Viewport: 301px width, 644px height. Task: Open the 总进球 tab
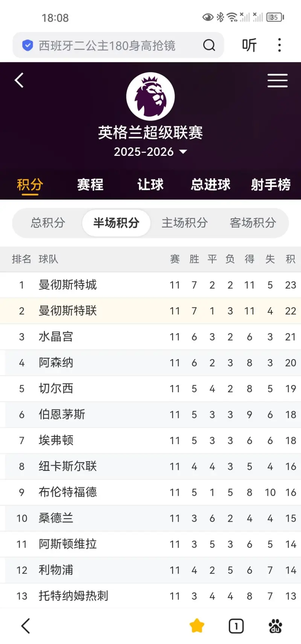tap(210, 185)
